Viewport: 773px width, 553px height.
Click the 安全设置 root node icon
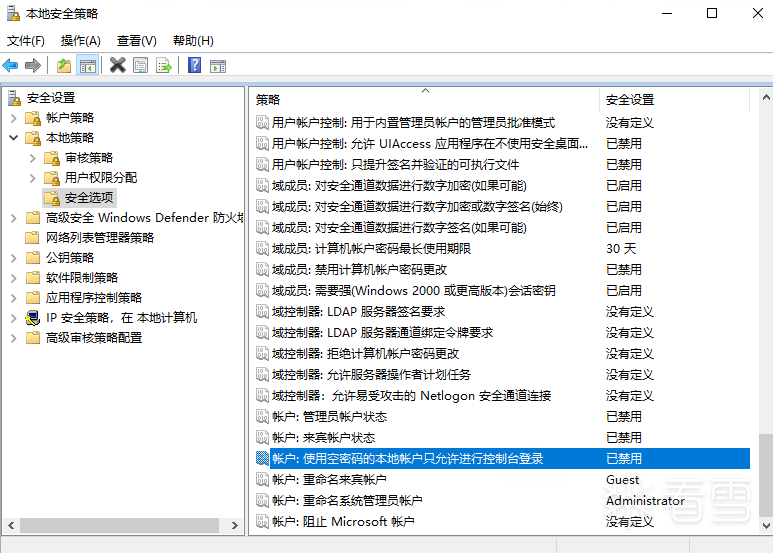(x=15, y=98)
